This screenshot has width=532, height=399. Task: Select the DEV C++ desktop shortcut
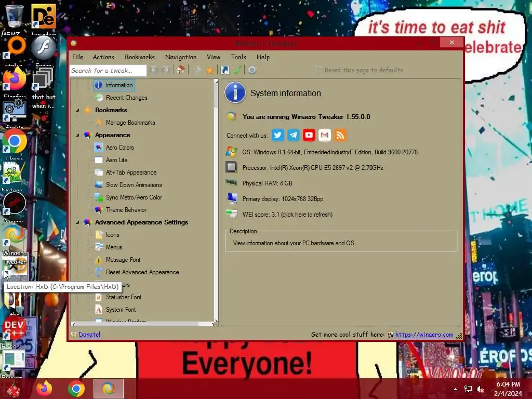pos(14,328)
